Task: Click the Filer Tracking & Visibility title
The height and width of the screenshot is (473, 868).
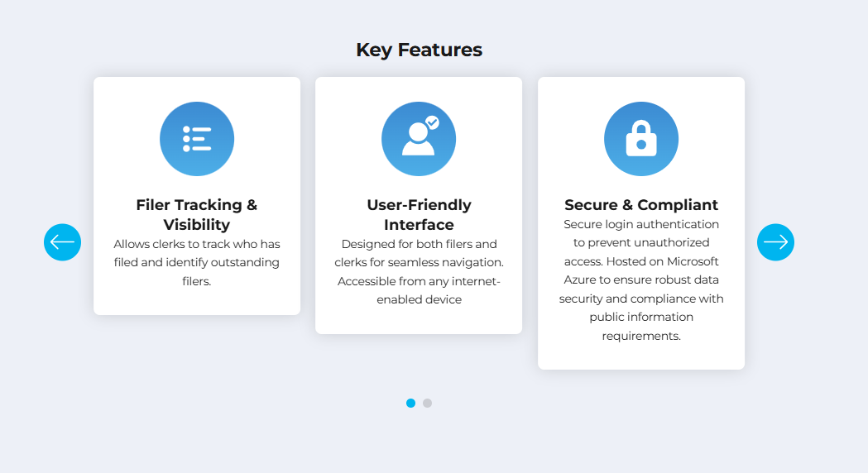Action: [197, 214]
